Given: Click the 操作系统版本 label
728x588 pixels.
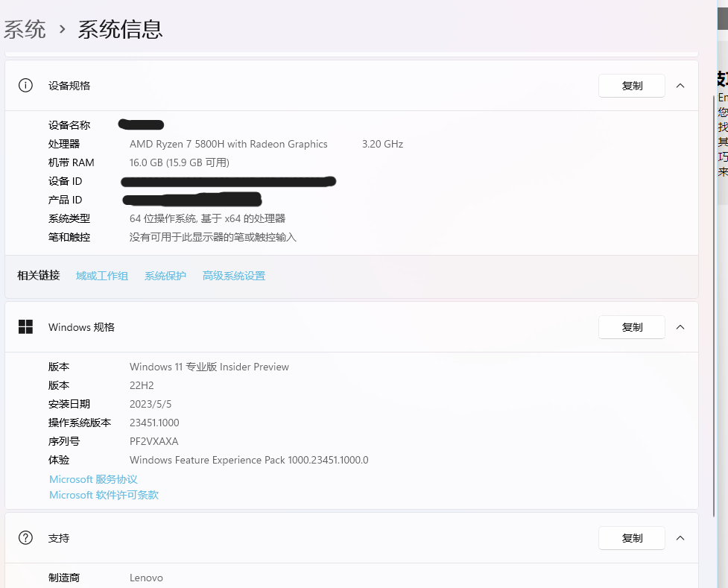Looking at the screenshot, I should click(80, 423).
